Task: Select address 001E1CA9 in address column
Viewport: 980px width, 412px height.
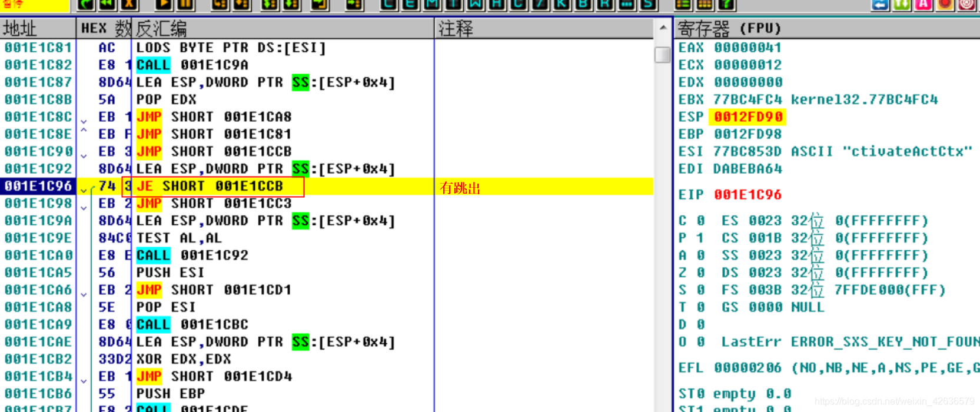Action: tap(38, 324)
